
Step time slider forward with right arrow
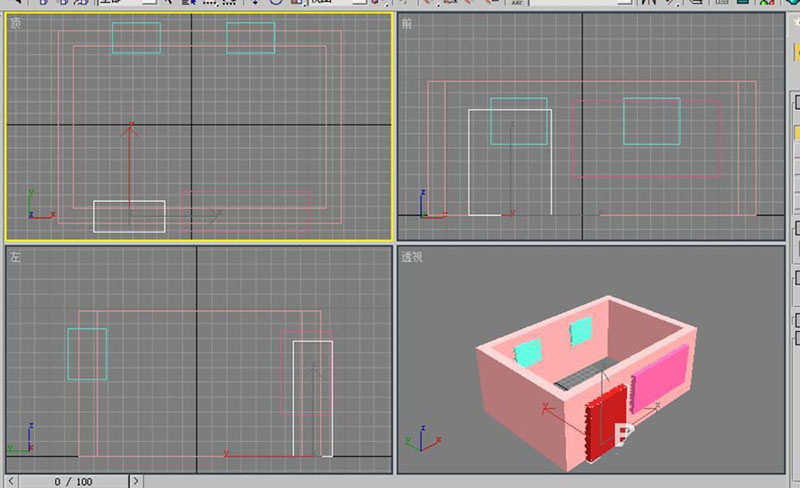point(136,481)
